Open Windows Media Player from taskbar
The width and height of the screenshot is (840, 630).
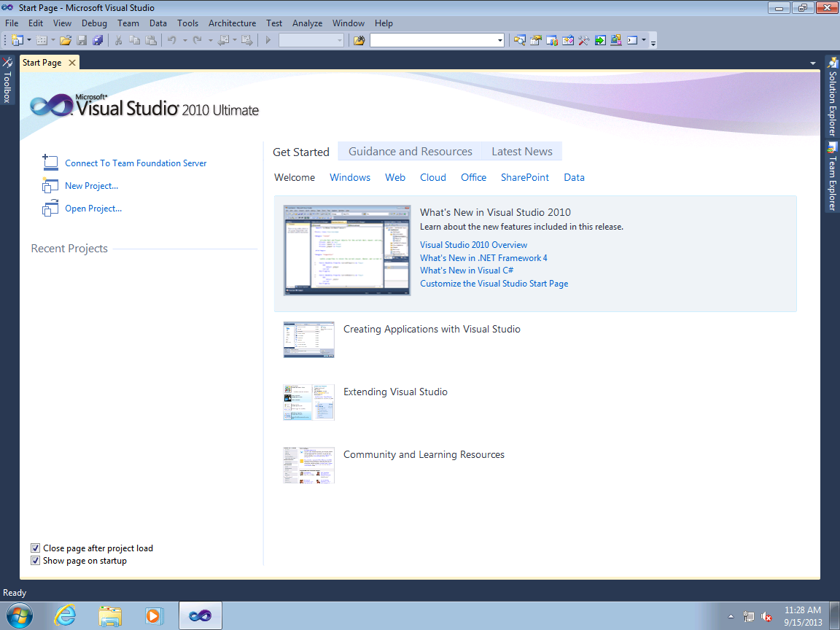click(x=155, y=615)
